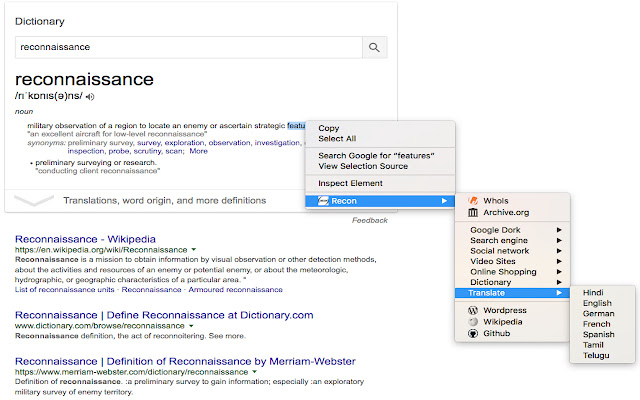640x400 pixels.
Task: Select Archive.org in Recon submenu
Action: pyautogui.click(x=512, y=212)
